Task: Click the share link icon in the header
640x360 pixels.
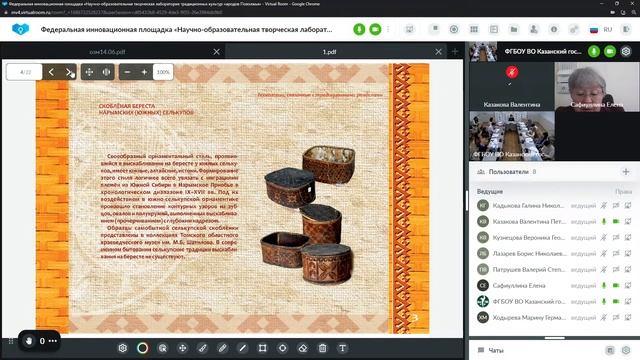Action: [x=574, y=29]
